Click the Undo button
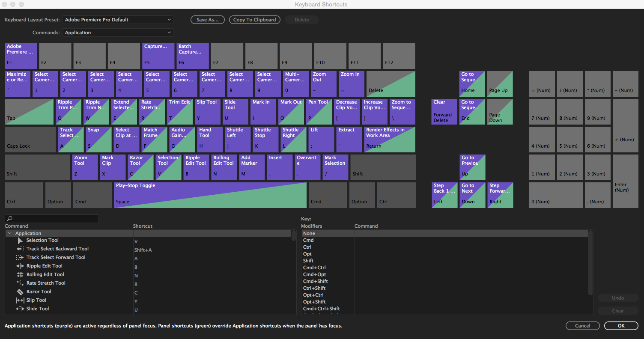This screenshot has height=339, width=644. coord(618,298)
